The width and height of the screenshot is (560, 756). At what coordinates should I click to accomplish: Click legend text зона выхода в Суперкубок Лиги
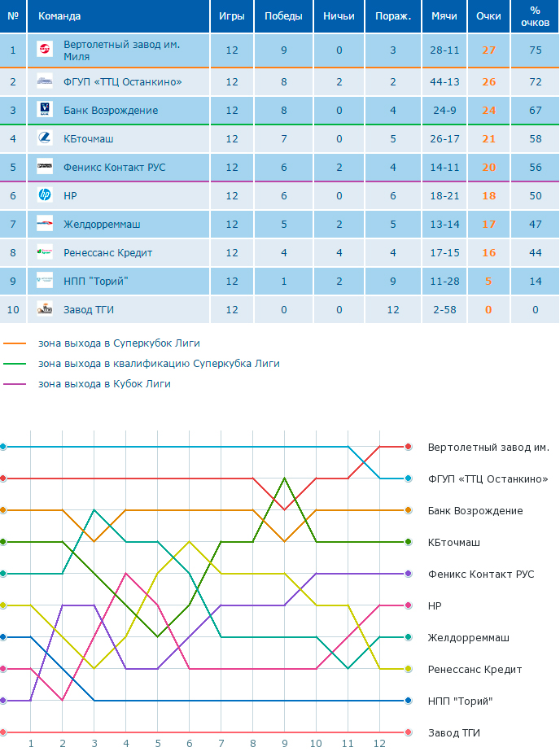coord(119,343)
